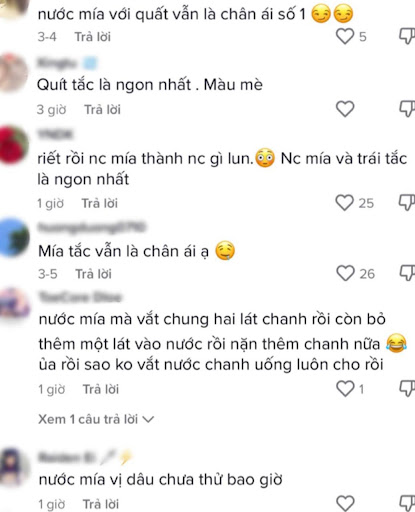Like the 'Quít tắc là ngon nhất' comment
Screen dimensions: 415x512
pyautogui.click(x=345, y=109)
